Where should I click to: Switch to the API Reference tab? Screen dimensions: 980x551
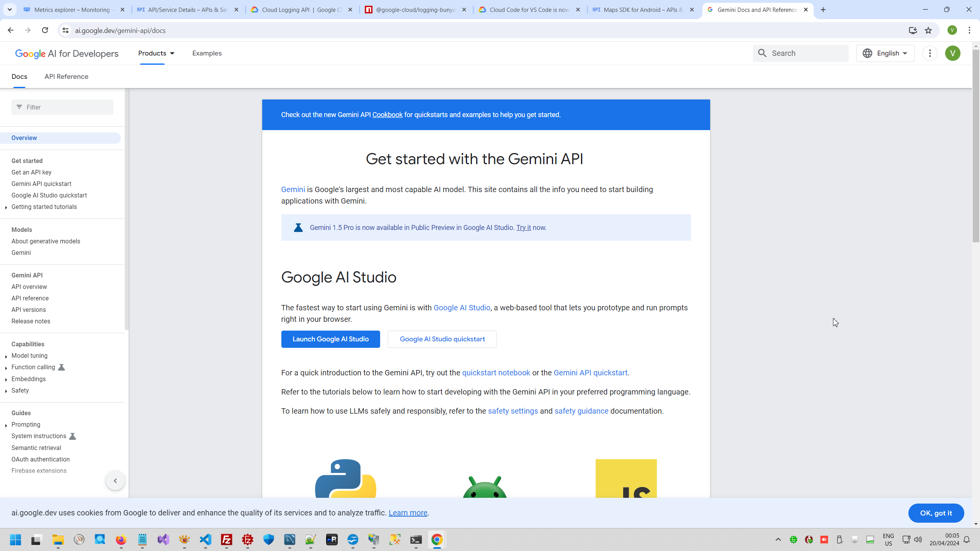[x=66, y=77]
